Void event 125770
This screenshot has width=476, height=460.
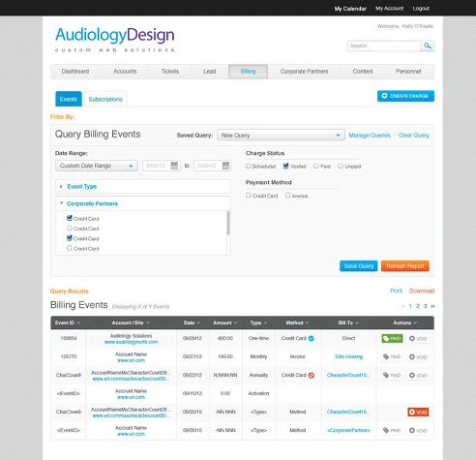pyautogui.click(x=418, y=357)
